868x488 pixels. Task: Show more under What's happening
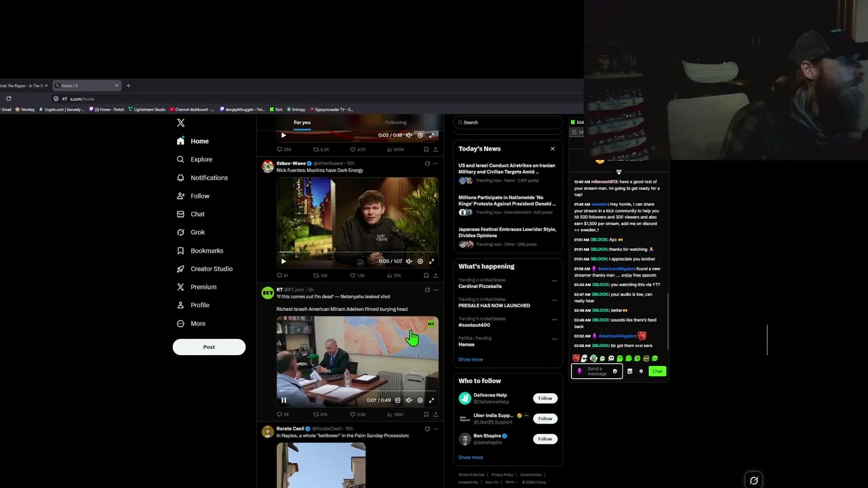[x=471, y=360]
